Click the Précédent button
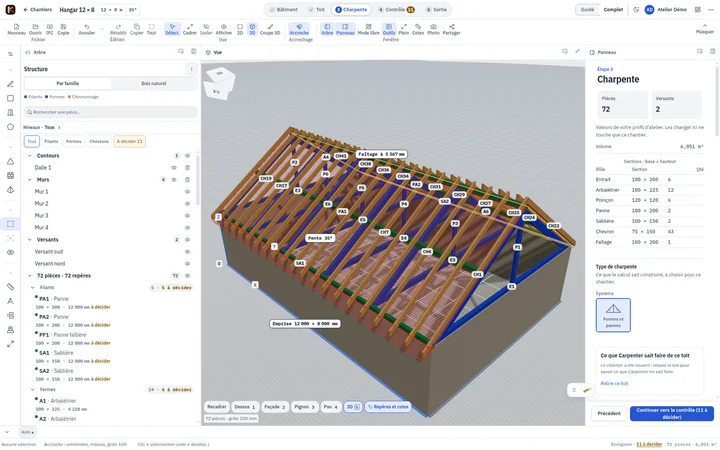The image size is (720, 450). coord(609,414)
